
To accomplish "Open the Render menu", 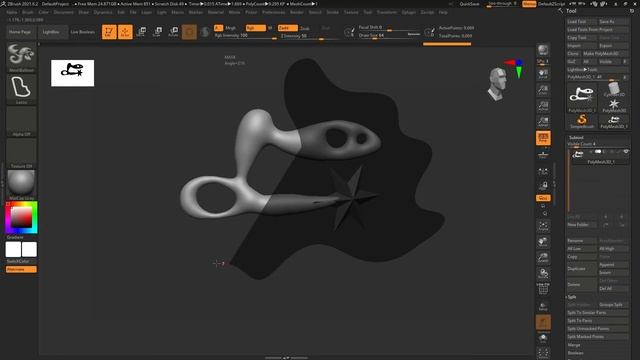I will pos(297,12).
